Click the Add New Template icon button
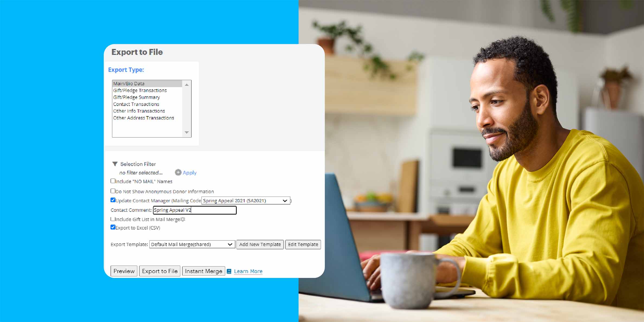This screenshot has height=322, width=644. click(260, 244)
